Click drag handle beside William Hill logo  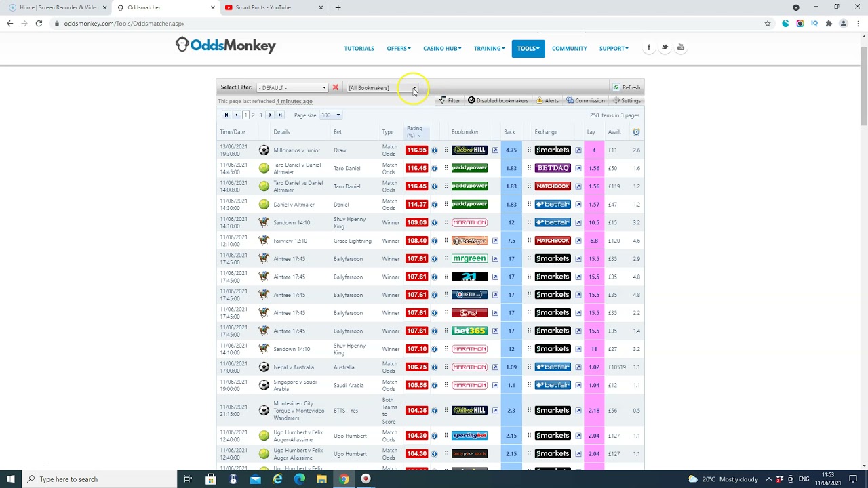(x=446, y=150)
